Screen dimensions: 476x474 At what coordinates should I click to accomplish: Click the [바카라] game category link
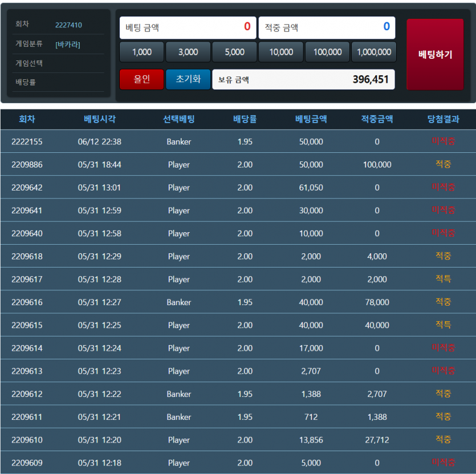pos(68,44)
